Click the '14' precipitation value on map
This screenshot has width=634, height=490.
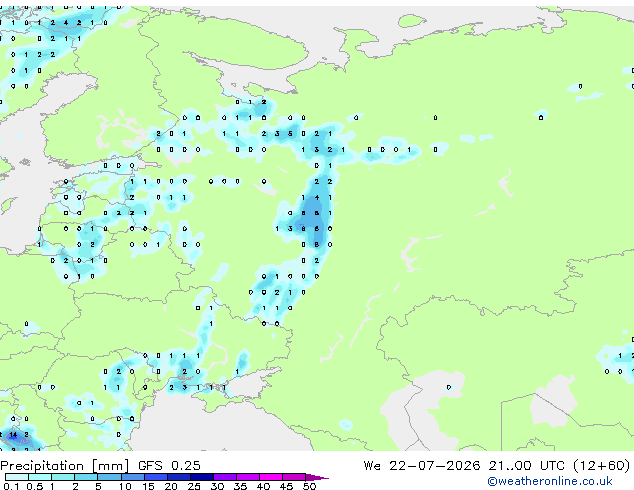click(x=13, y=435)
